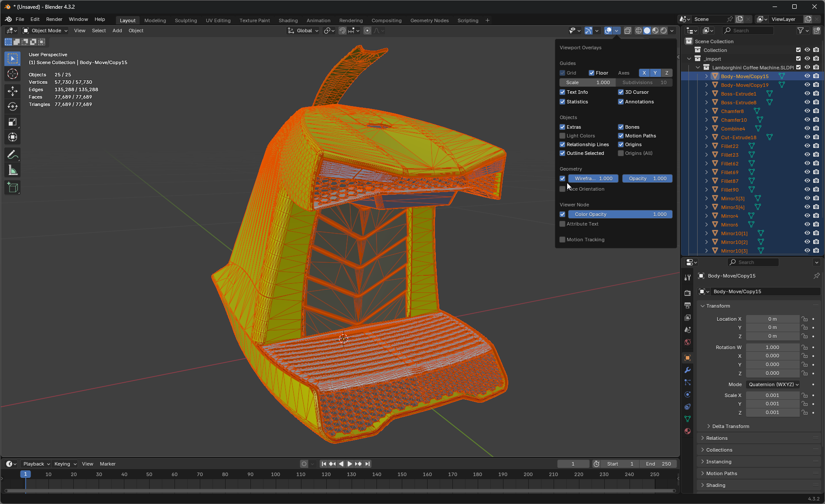
Task: Toggle the Statistics overlay checkbox
Action: (563, 102)
